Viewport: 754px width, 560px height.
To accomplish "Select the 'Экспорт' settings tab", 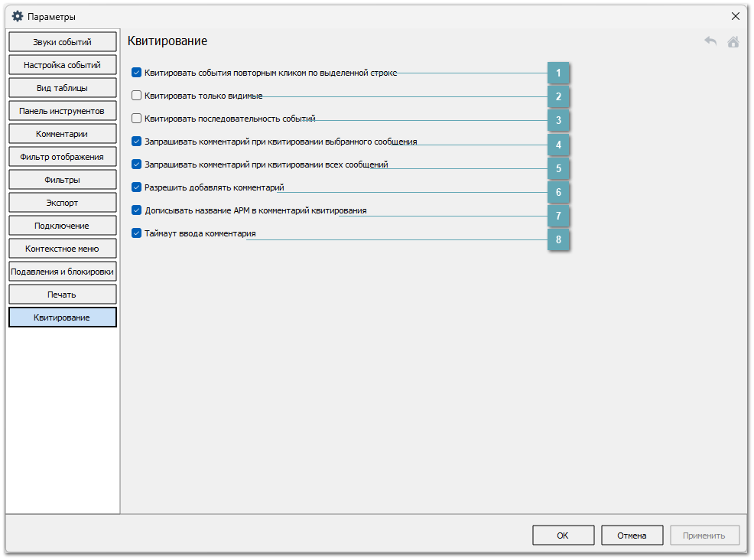I will (x=63, y=203).
